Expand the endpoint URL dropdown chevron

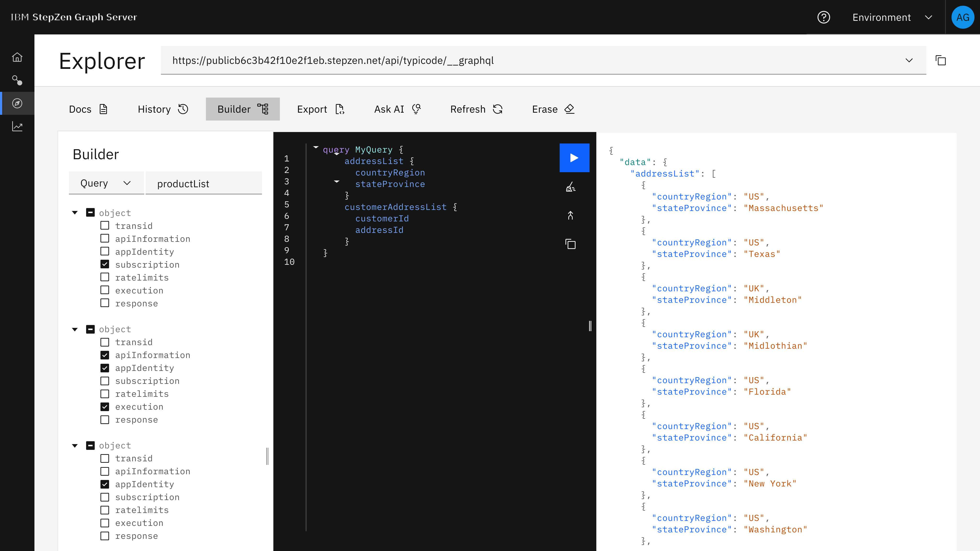pos(909,61)
